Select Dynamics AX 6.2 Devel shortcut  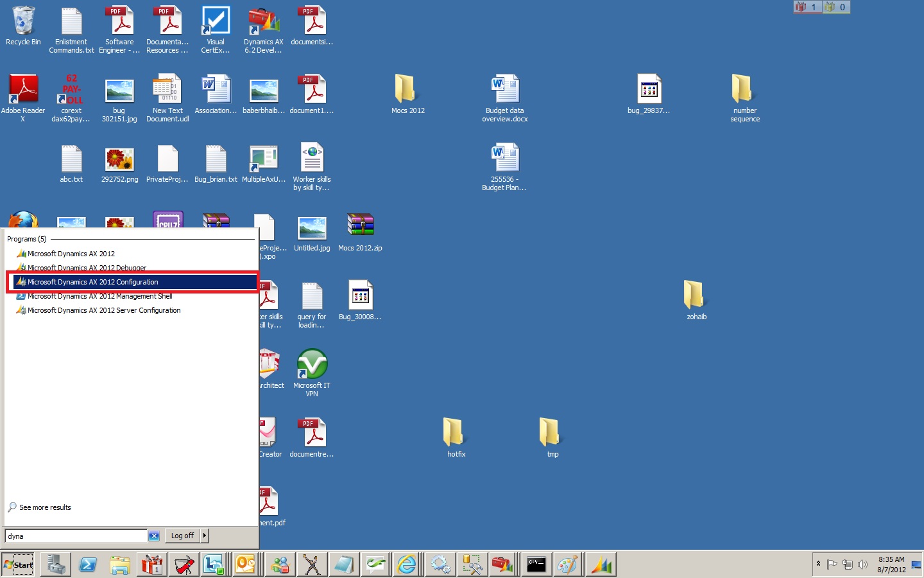point(264,30)
